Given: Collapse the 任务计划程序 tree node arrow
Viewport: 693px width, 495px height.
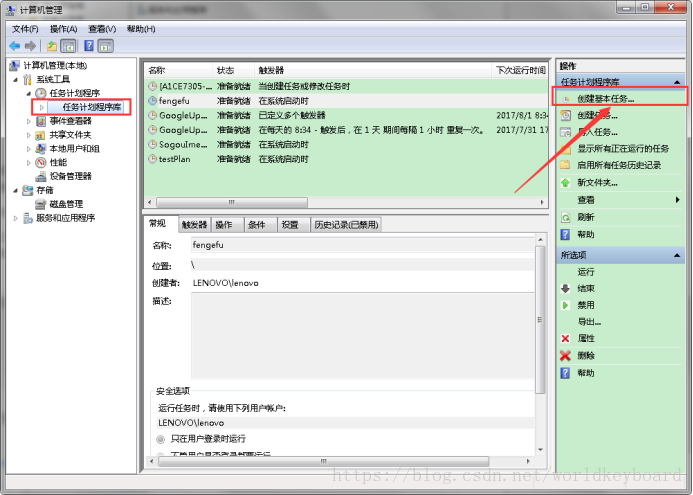Looking at the screenshot, I should click(x=29, y=94).
